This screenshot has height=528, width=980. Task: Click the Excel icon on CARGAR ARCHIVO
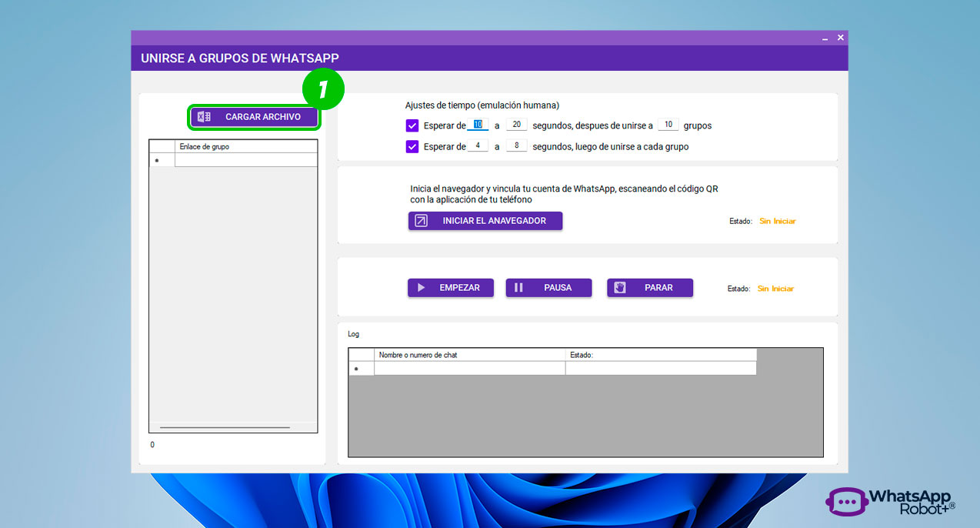[x=204, y=117]
